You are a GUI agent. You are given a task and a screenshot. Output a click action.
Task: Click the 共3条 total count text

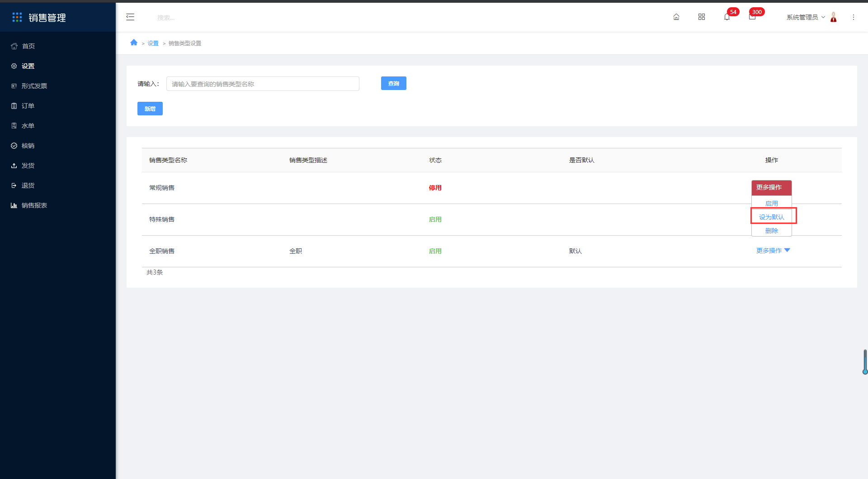[155, 272]
